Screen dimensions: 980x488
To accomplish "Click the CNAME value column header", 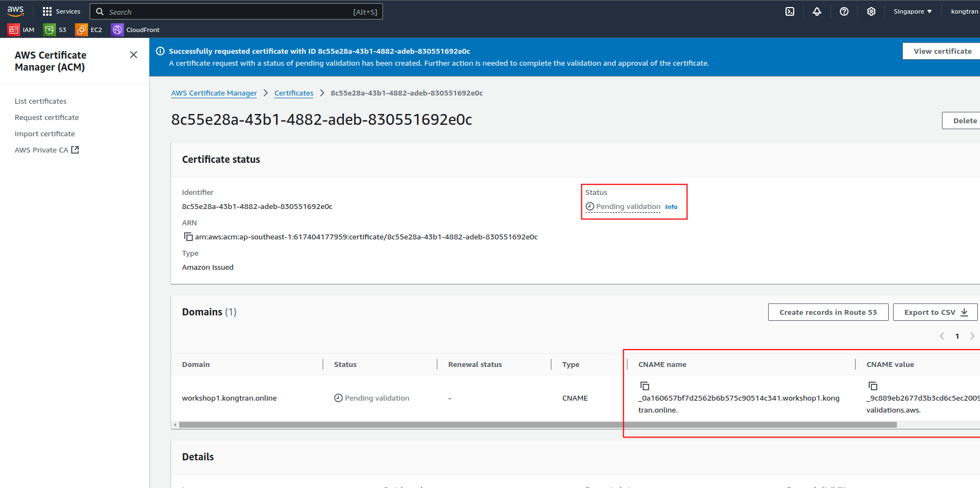I will click(890, 364).
